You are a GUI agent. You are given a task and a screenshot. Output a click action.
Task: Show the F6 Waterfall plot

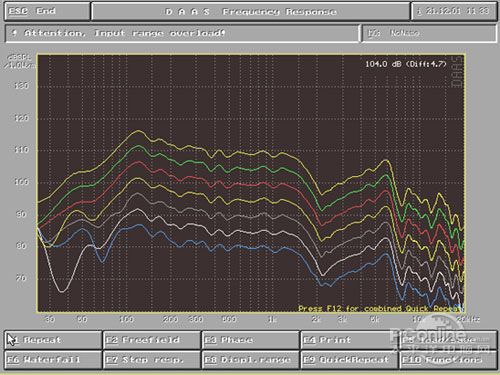pos(53,360)
